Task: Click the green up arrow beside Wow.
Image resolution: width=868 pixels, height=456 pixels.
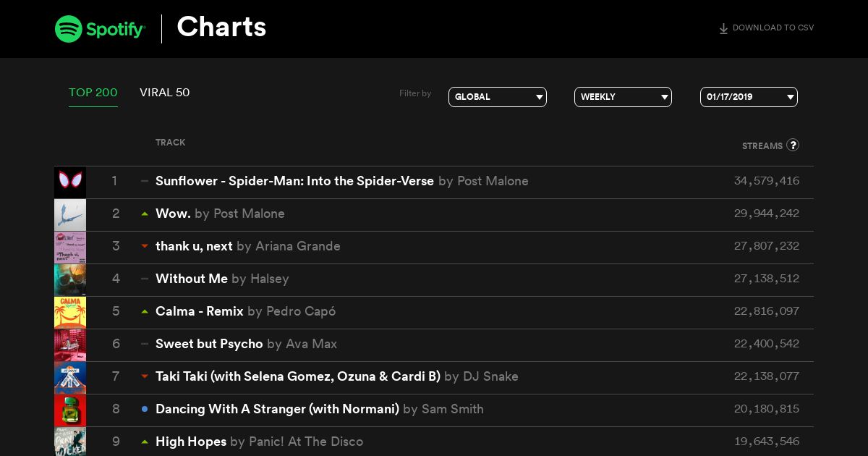Action: [x=145, y=214]
